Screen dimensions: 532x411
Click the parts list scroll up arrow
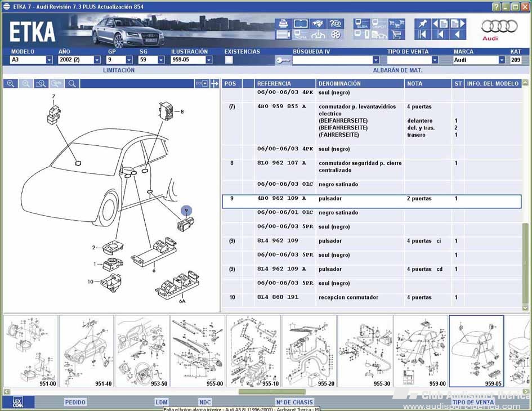[x=525, y=82]
